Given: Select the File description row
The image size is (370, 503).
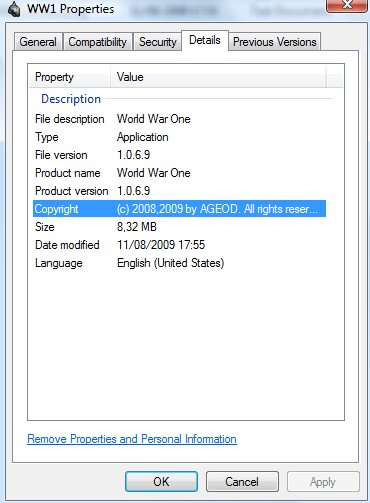Looking at the screenshot, I should [179, 119].
